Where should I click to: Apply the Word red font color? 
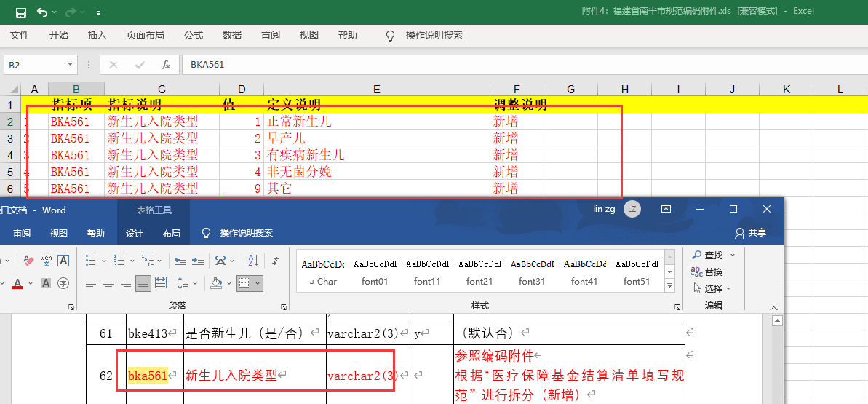coord(17,283)
